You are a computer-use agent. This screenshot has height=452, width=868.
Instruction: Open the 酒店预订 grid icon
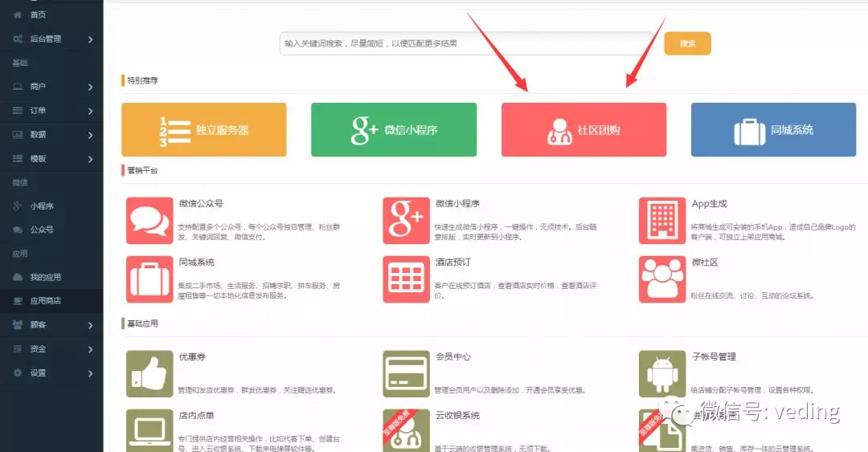pos(406,279)
